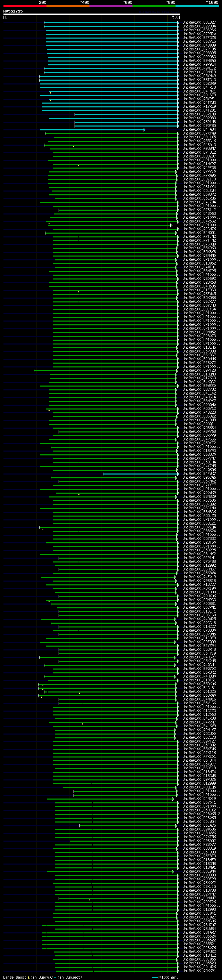Select the label UniRef100_Q59YT2
Viewport: 222px width, 980px height.
(x=199, y=443)
